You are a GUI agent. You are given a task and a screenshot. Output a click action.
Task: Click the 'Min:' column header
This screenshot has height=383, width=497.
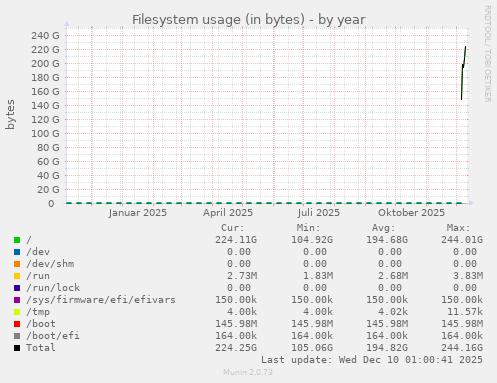(x=308, y=228)
